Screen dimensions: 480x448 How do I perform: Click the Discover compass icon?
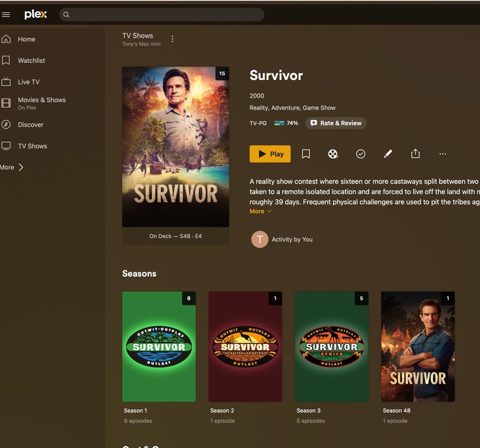[x=6, y=125]
